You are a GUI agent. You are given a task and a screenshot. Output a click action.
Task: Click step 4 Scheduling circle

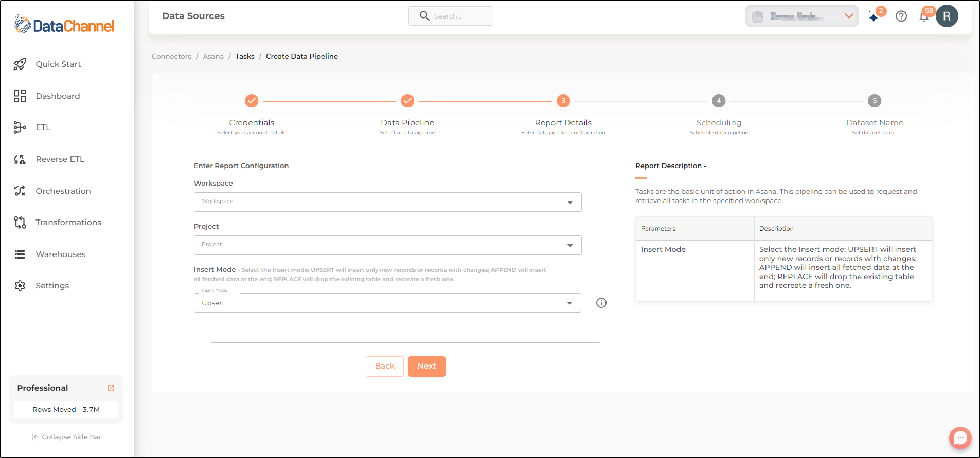(x=719, y=101)
